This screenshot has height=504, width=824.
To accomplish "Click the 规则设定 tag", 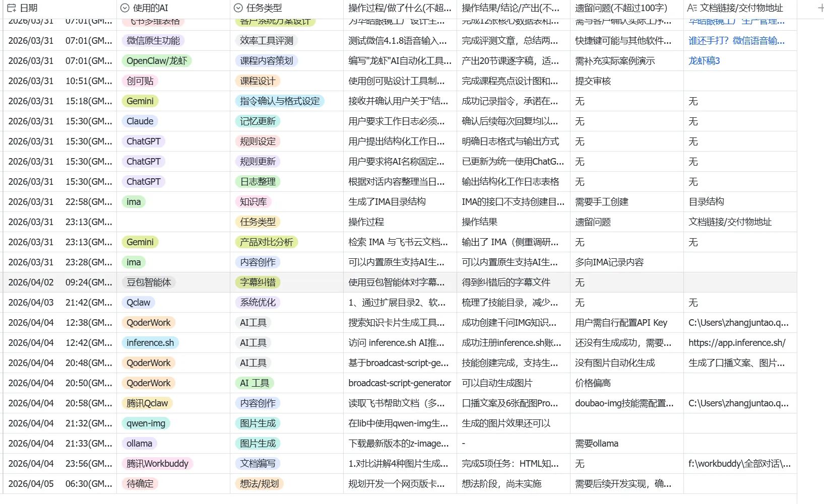I will (258, 141).
